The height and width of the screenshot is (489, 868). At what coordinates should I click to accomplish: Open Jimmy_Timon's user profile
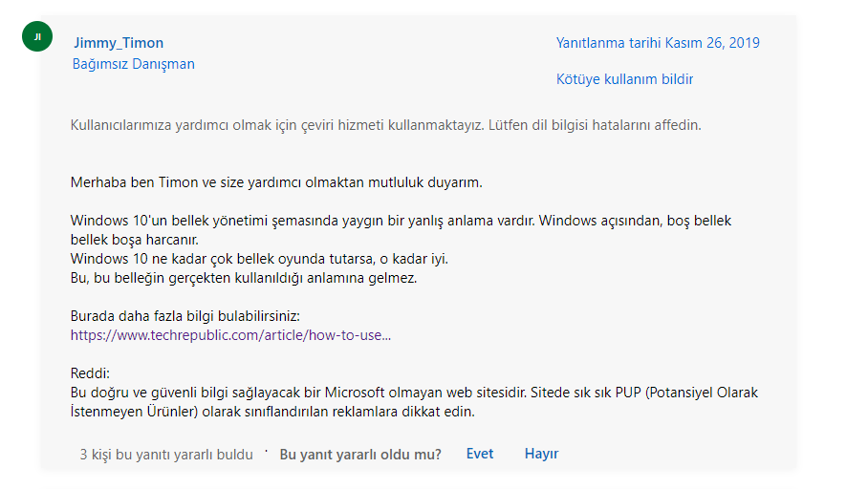(119, 43)
